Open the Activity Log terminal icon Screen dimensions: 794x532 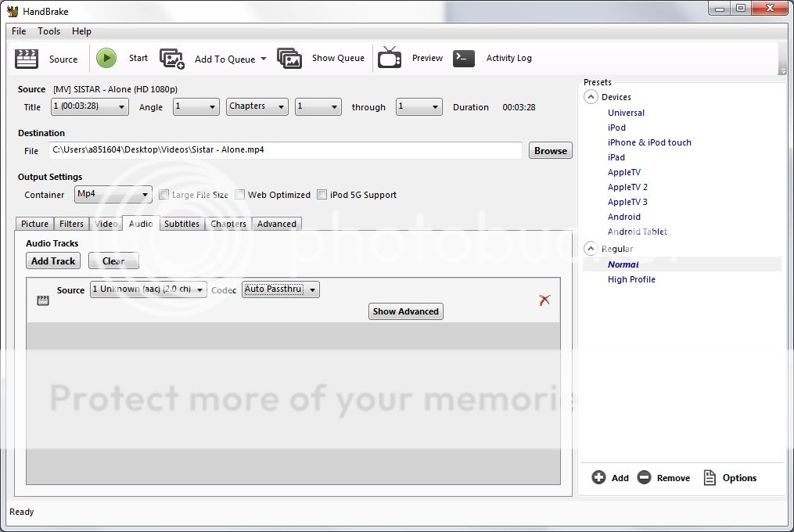pos(464,59)
